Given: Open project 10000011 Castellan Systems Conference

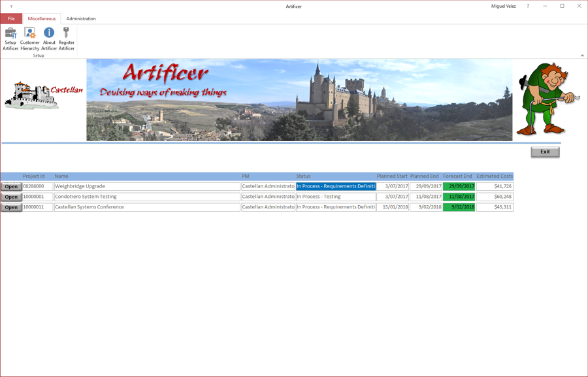Looking at the screenshot, I should (x=11, y=207).
